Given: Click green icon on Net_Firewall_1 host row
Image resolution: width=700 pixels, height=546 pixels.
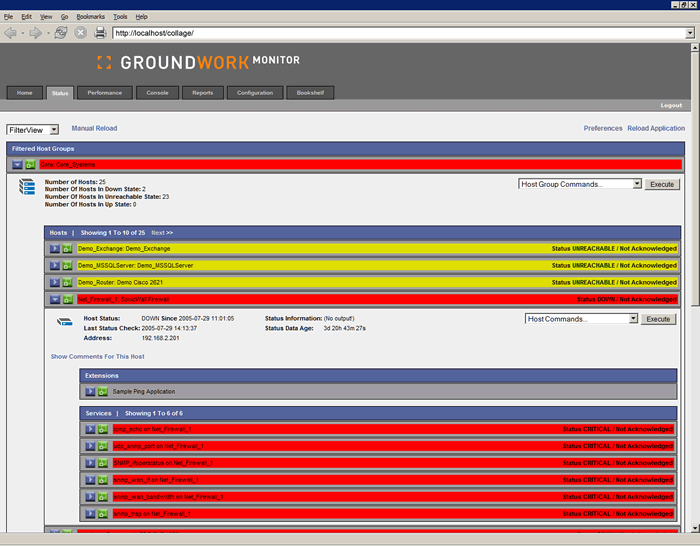Looking at the screenshot, I should (67, 300).
